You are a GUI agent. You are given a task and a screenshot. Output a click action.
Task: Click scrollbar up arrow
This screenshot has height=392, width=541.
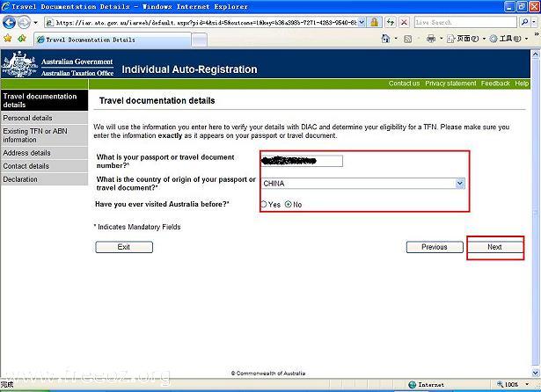coord(535,54)
